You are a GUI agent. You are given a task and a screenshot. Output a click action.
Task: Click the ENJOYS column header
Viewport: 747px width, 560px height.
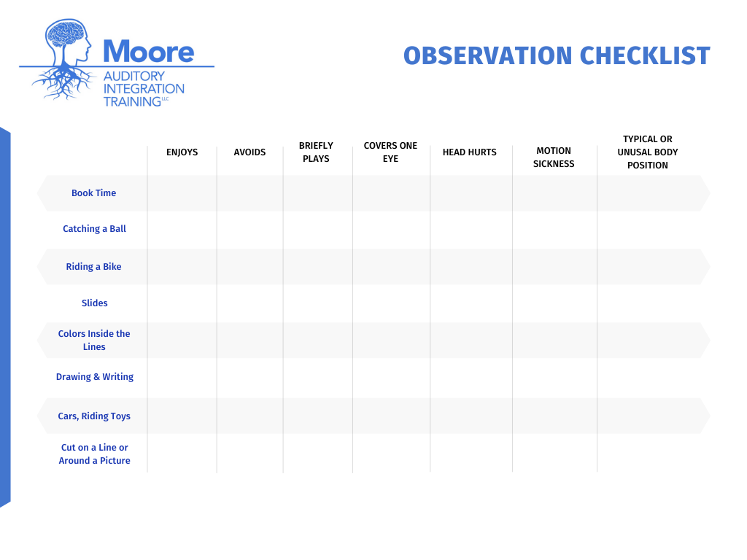[x=182, y=152]
